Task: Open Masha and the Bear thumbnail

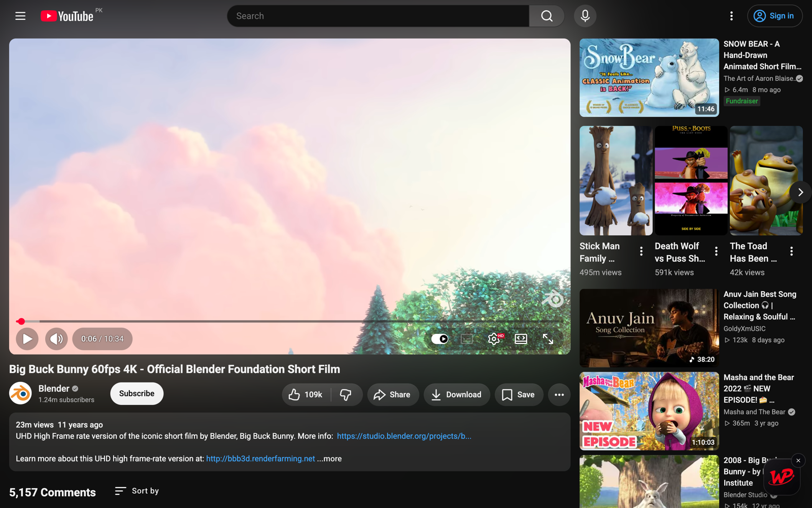Action: click(x=649, y=411)
